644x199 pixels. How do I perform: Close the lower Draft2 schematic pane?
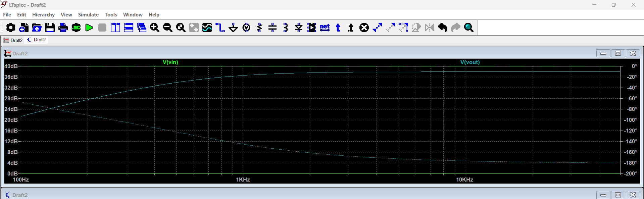click(633, 195)
